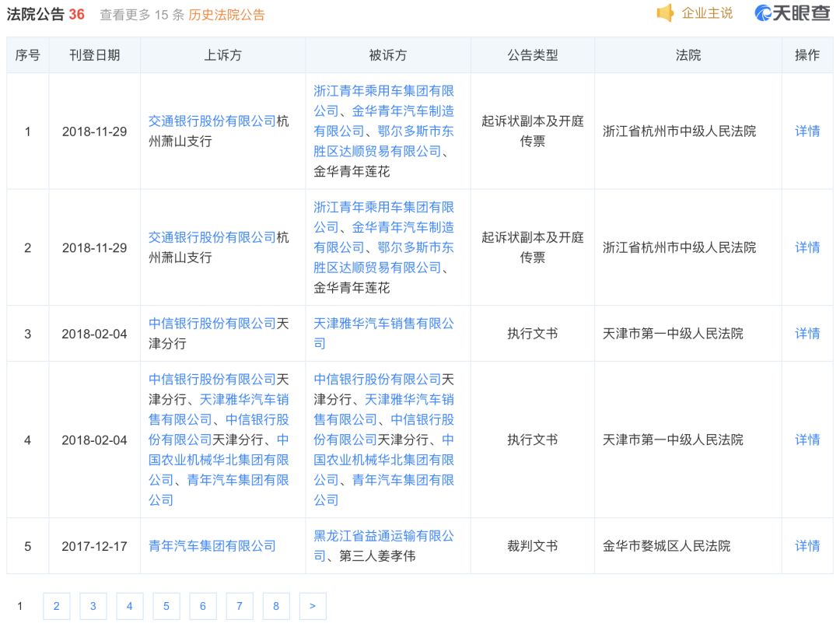Click 序号 column header
The image size is (840, 641).
tap(27, 54)
